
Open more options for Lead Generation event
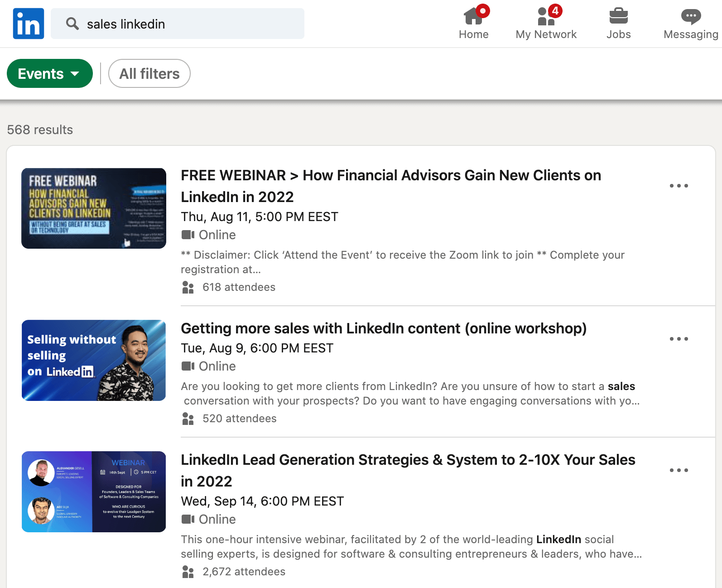point(679,470)
